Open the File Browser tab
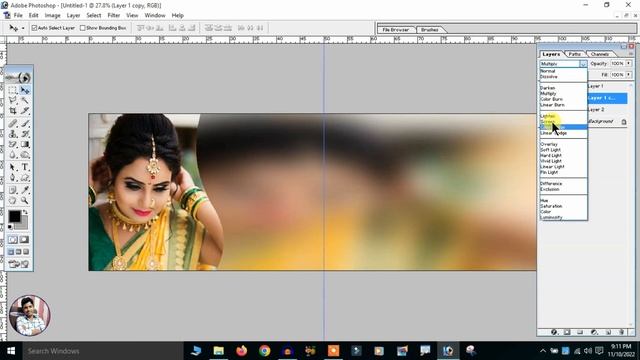Image resolution: width=640 pixels, height=360 pixels. [x=396, y=30]
